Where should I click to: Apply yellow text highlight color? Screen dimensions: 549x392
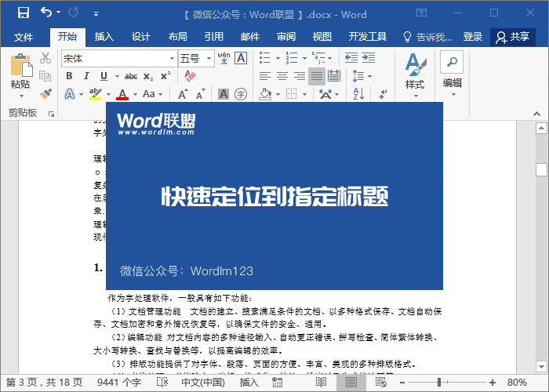[x=96, y=94]
